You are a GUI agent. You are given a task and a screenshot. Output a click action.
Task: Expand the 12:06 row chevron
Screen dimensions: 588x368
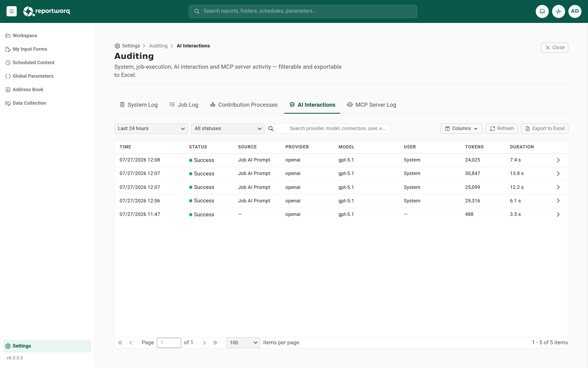[x=558, y=201]
